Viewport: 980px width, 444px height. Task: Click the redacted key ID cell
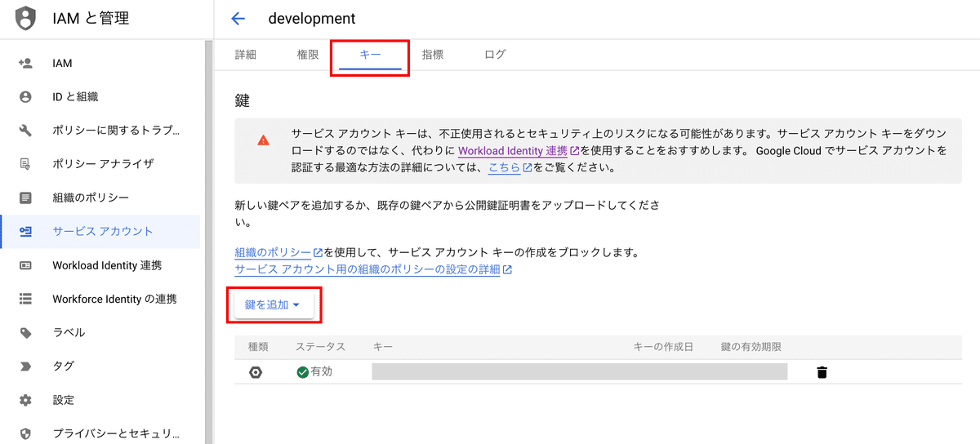[x=579, y=372]
